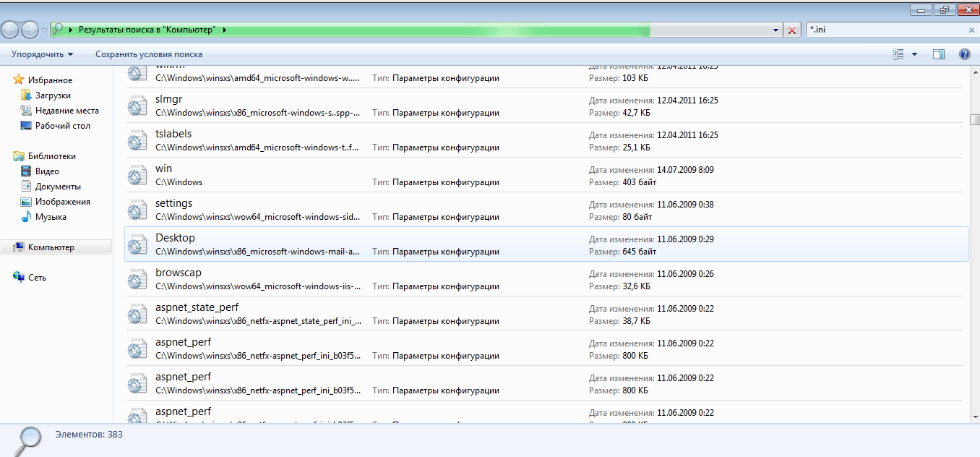The width and height of the screenshot is (980, 457).
Task: Click the Документы icon in the sidebar
Action: point(26,186)
